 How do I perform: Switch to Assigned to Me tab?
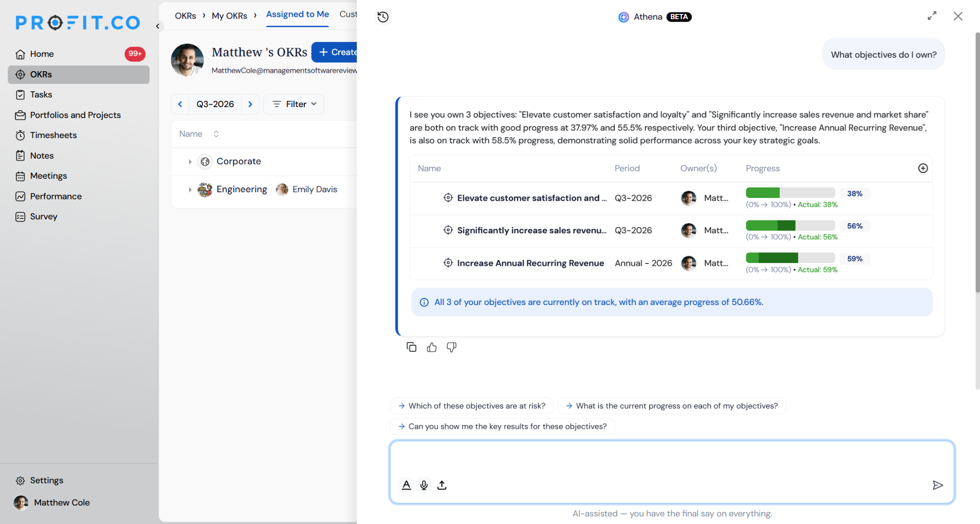point(298,14)
